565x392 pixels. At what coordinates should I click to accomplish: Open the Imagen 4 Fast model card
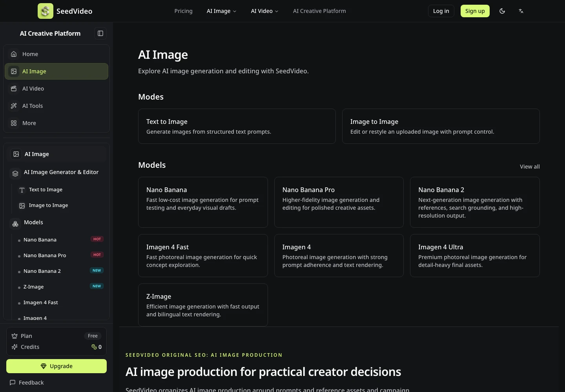pos(203,256)
